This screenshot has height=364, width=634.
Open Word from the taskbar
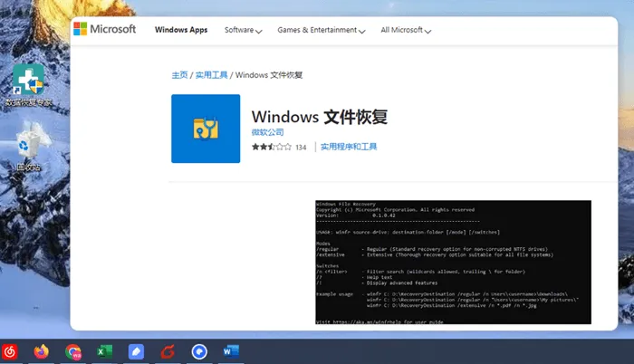[x=231, y=352]
